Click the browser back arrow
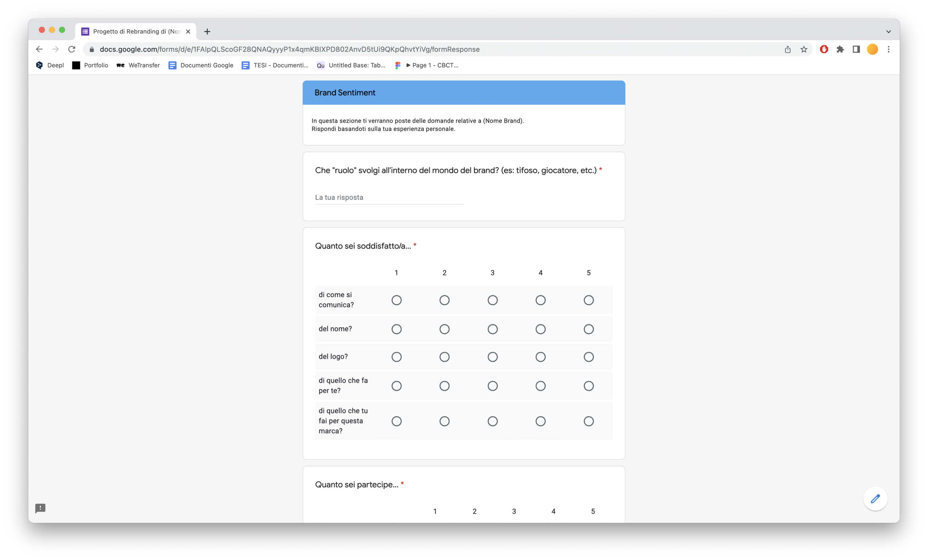Screen dimensions: 928x560 coord(39,49)
